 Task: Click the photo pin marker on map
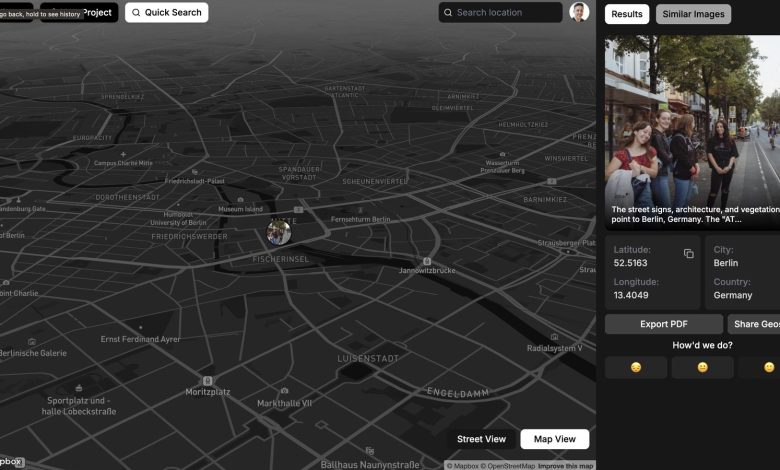pos(279,233)
